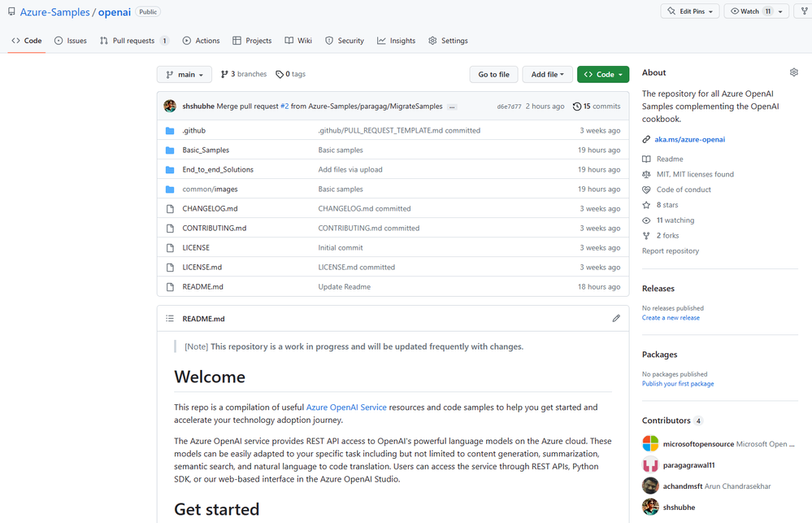Click the eye icon beside 11 watching
This screenshot has width=812, height=523.
tap(646, 220)
